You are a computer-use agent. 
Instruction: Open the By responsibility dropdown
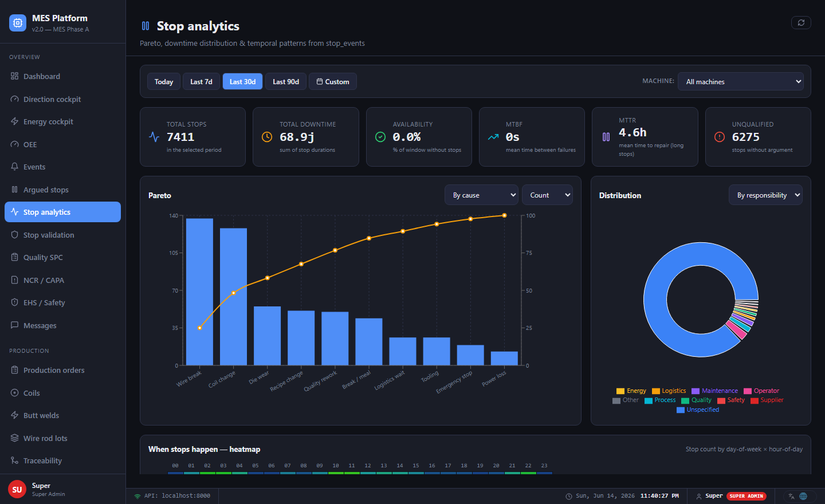click(765, 195)
